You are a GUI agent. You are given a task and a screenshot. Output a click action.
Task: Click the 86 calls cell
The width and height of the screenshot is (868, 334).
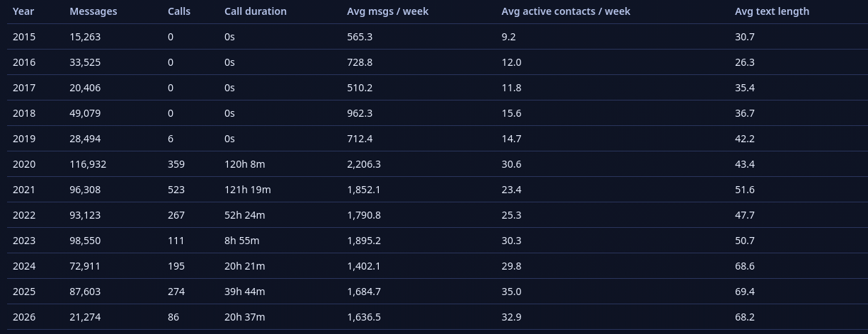[x=173, y=317]
